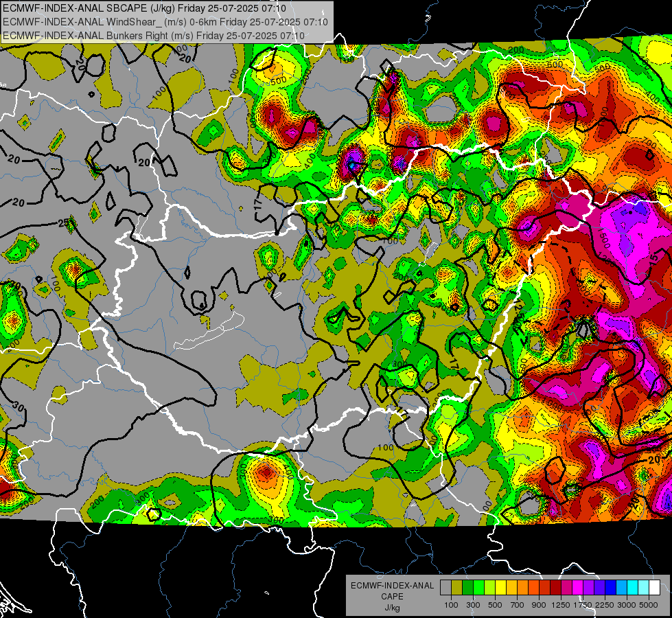Viewport: 672px width, 618px height.
Task: Select the bright green legend swatch
Action: coord(478,588)
